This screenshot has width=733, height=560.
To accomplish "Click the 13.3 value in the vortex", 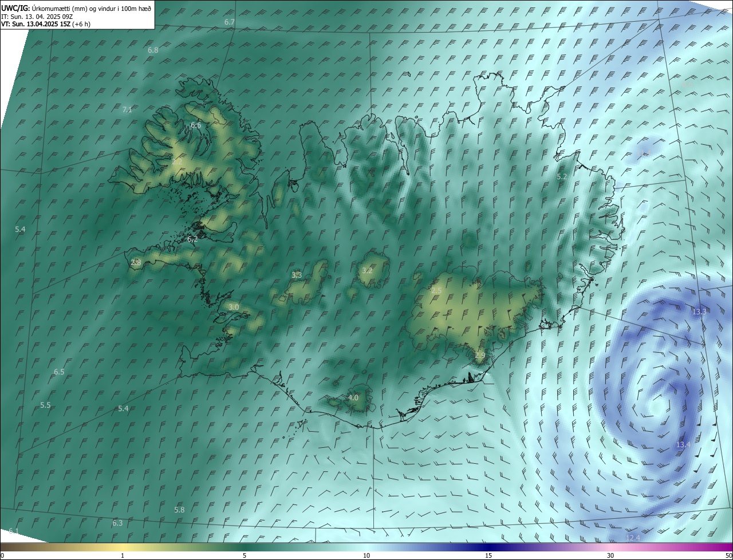I will [x=699, y=312].
